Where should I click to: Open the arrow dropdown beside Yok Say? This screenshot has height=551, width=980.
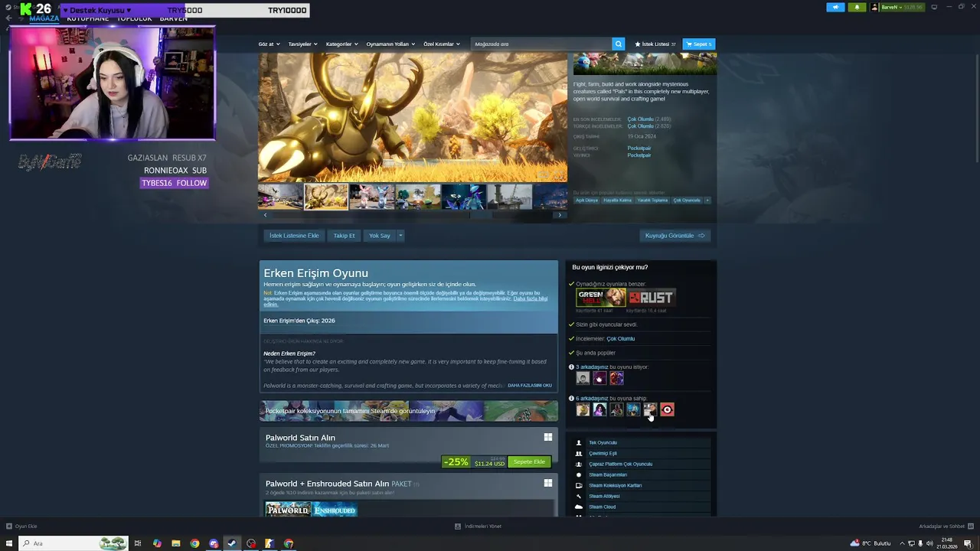[400, 236]
